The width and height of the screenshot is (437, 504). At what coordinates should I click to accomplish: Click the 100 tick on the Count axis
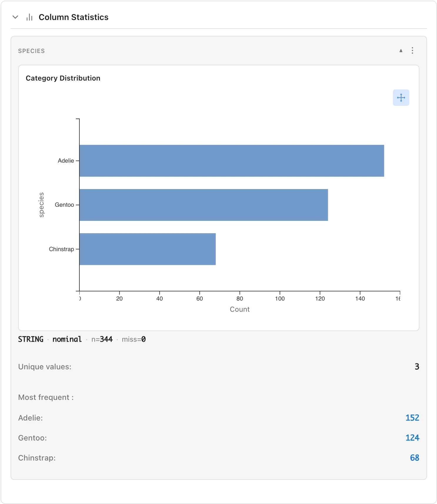click(x=280, y=298)
